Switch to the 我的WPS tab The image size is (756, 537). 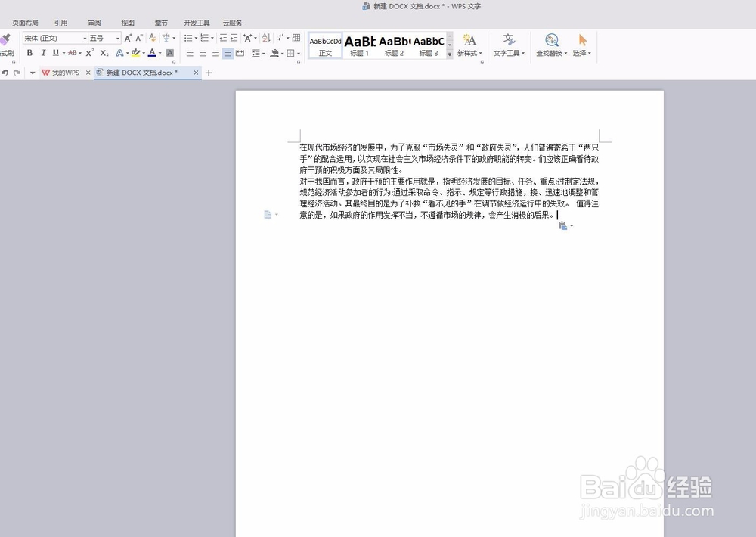[x=64, y=73]
